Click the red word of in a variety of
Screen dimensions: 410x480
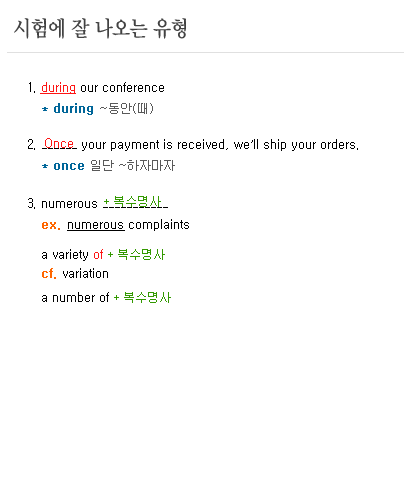point(98,255)
